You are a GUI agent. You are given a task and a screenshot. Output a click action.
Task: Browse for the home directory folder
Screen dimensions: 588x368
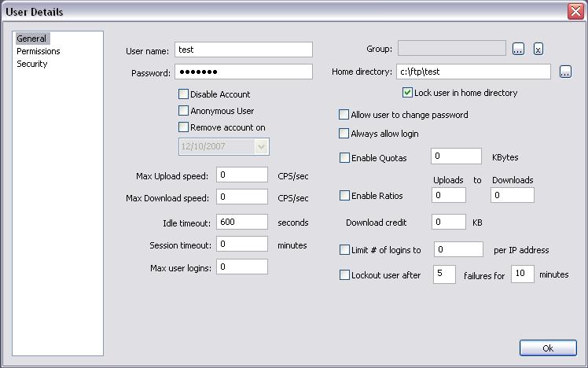pyautogui.click(x=565, y=72)
